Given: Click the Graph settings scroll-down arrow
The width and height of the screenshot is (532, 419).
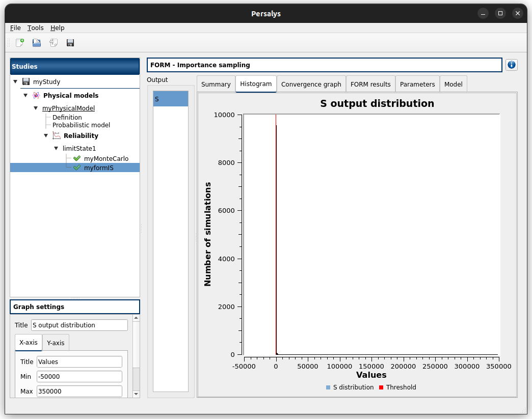Looking at the screenshot, I should coord(136,394).
